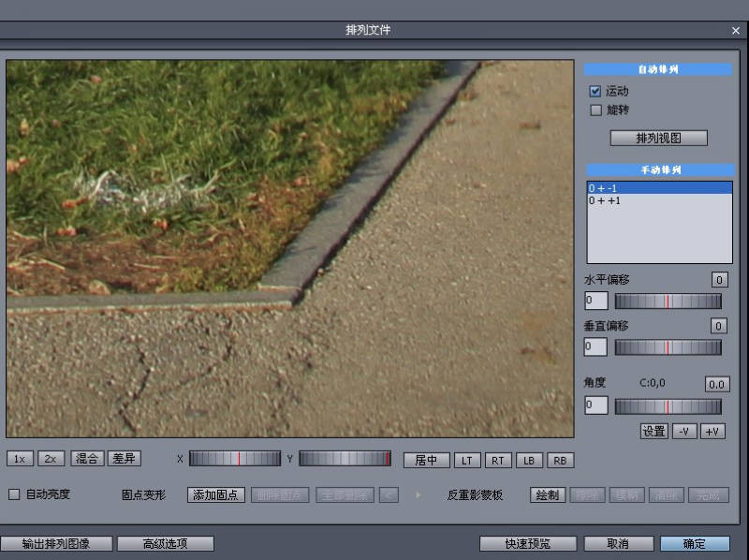
Task: Switch preview to 2x zoom
Action: click(51, 459)
